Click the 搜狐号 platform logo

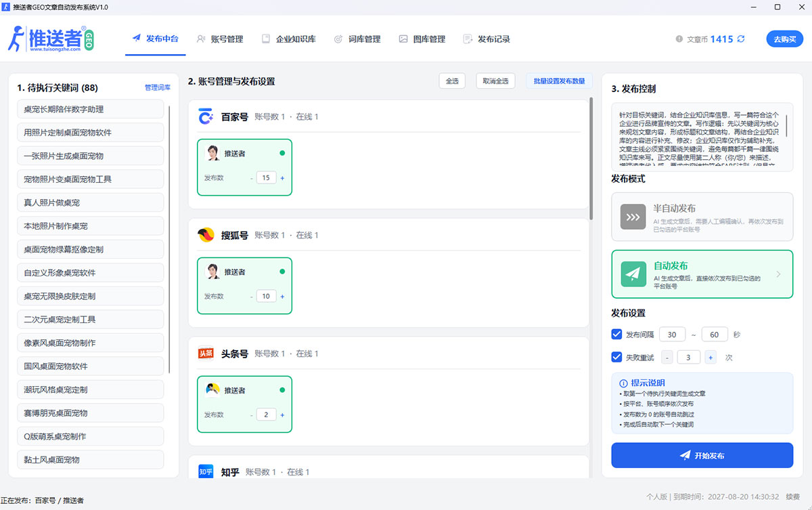coord(206,235)
